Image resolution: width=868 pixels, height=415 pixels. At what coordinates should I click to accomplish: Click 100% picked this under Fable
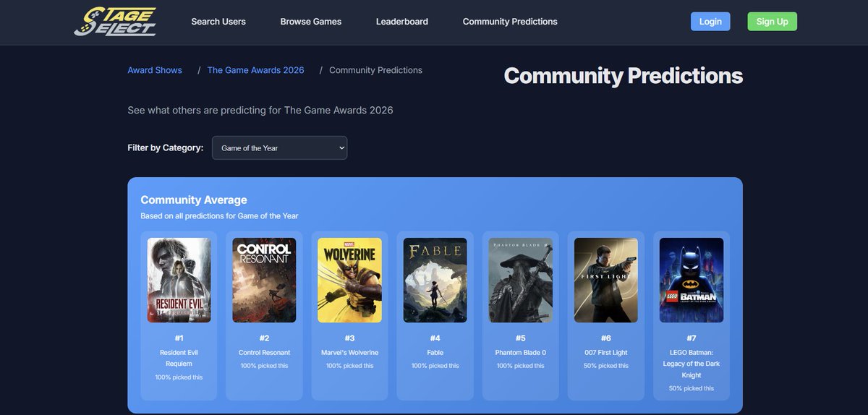pyautogui.click(x=435, y=366)
